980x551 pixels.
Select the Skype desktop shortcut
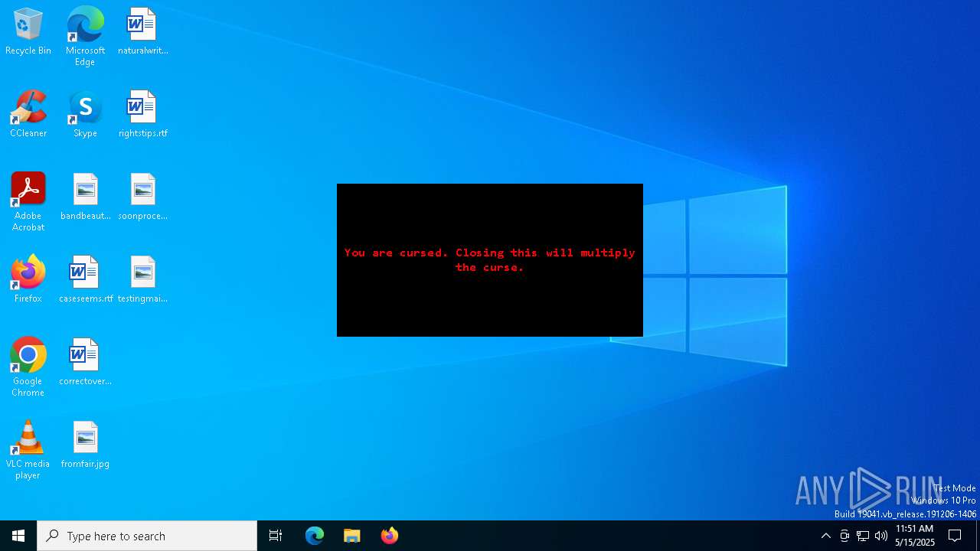[85, 115]
